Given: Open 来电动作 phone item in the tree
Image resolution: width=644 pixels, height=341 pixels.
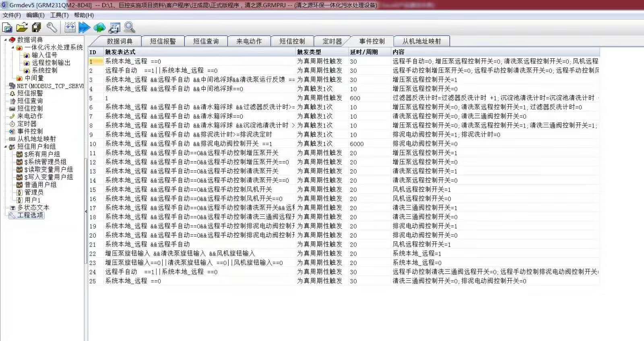Looking at the screenshot, I should point(30,116).
